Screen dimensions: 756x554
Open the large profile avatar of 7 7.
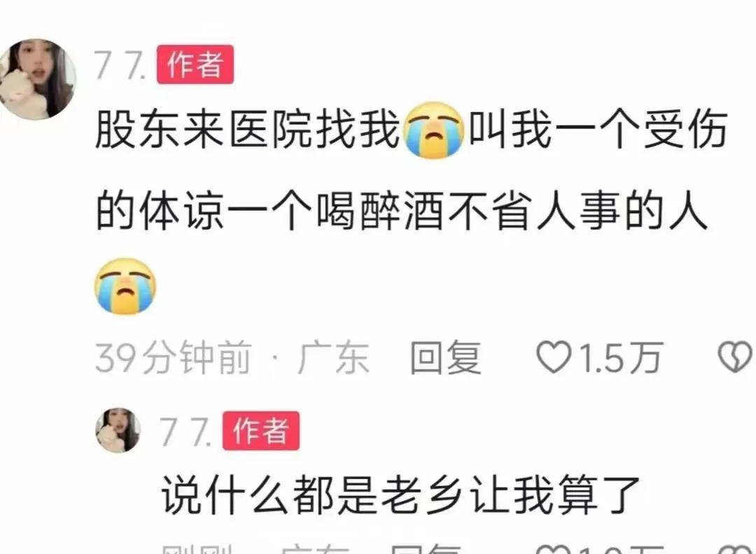point(36,78)
